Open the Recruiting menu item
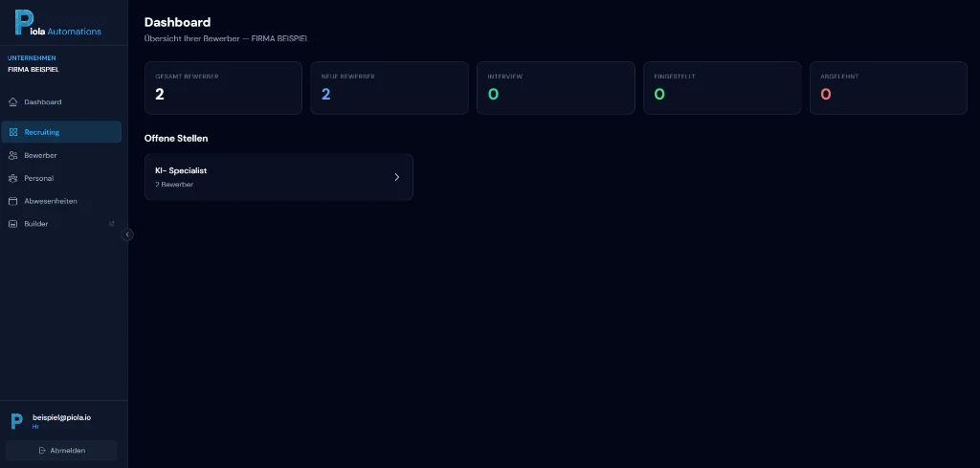This screenshot has width=980, height=468. (61, 132)
